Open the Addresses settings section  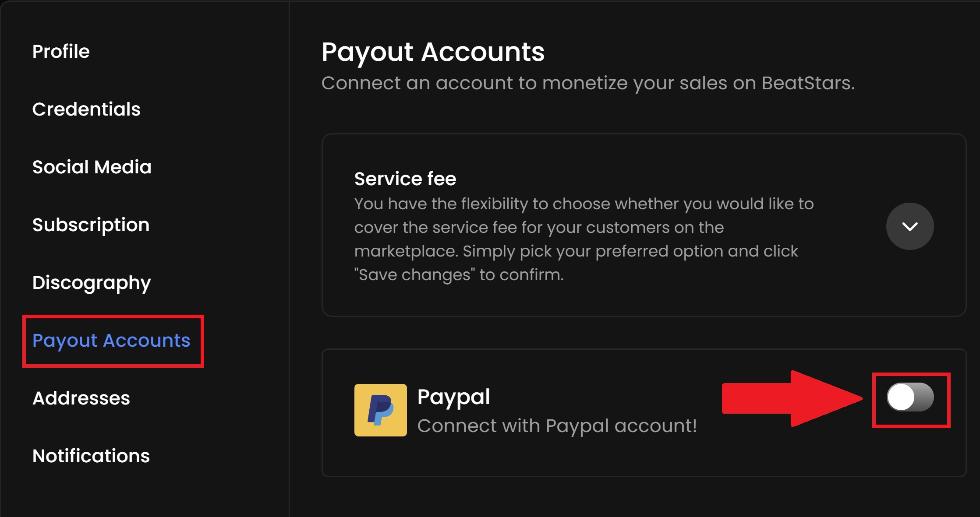(81, 398)
